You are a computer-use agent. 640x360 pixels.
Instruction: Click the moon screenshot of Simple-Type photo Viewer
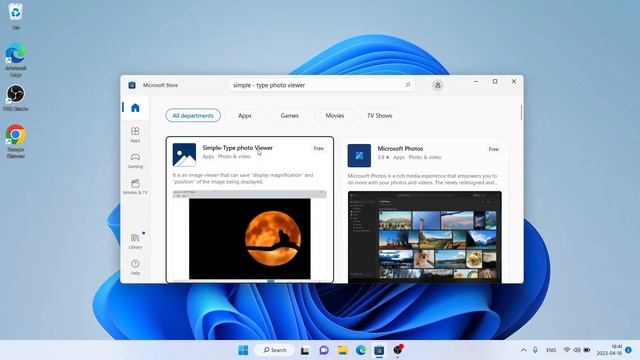pyautogui.click(x=250, y=236)
